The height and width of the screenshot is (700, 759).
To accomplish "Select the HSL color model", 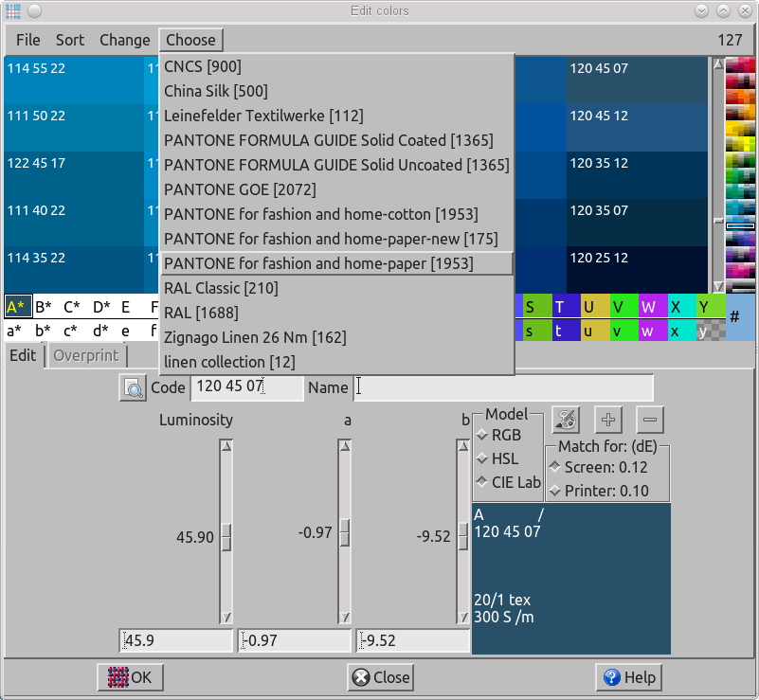I will [x=497, y=458].
